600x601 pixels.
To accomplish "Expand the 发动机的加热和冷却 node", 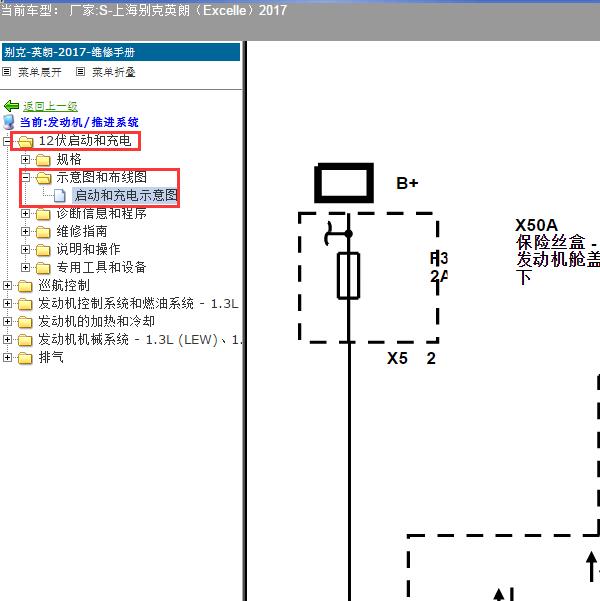I will (7, 322).
